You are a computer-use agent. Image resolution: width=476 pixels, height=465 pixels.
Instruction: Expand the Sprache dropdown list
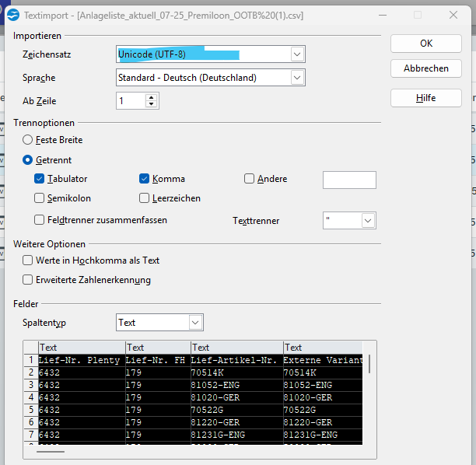(296, 78)
